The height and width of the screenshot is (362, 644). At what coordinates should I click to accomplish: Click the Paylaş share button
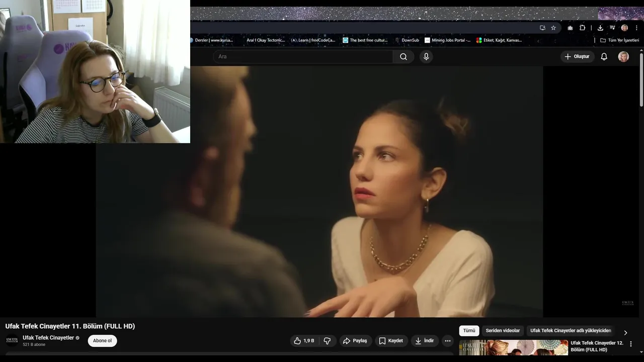click(x=355, y=341)
